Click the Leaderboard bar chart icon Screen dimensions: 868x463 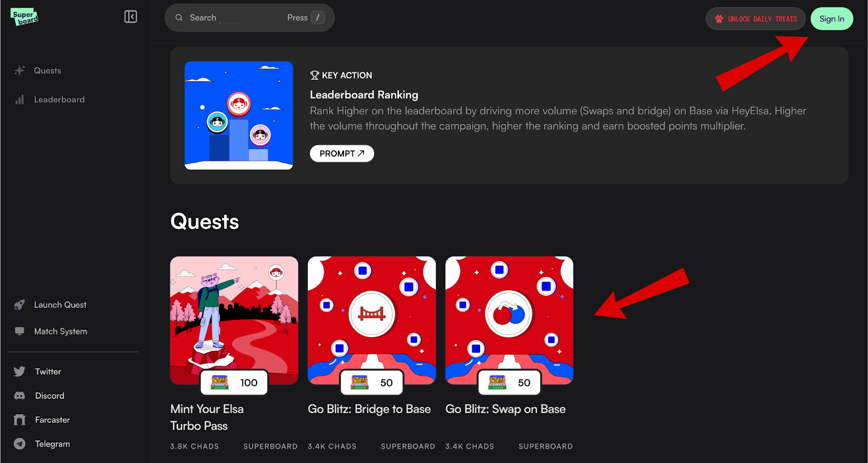[20, 100]
